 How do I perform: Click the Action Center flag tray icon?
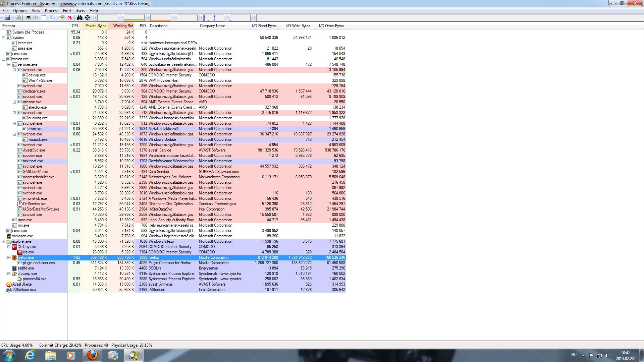coord(591,356)
